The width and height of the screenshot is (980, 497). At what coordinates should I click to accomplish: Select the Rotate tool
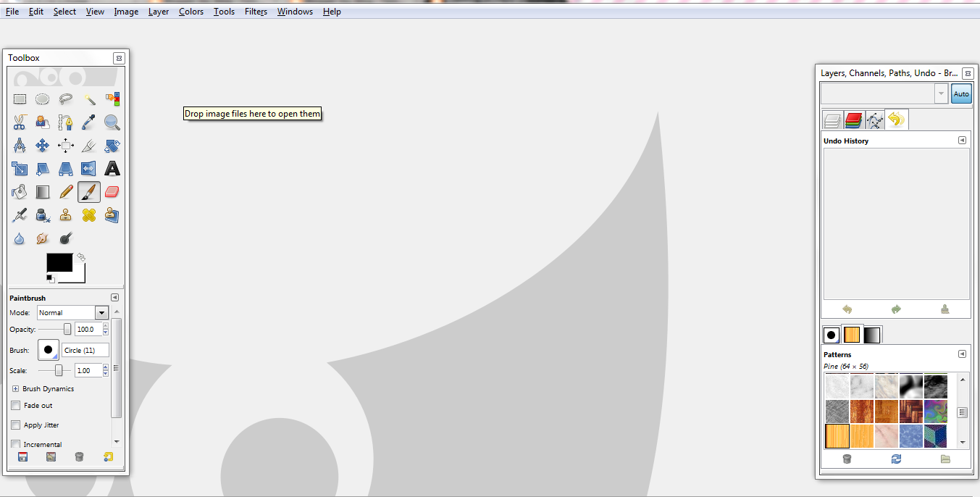pos(112,146)
